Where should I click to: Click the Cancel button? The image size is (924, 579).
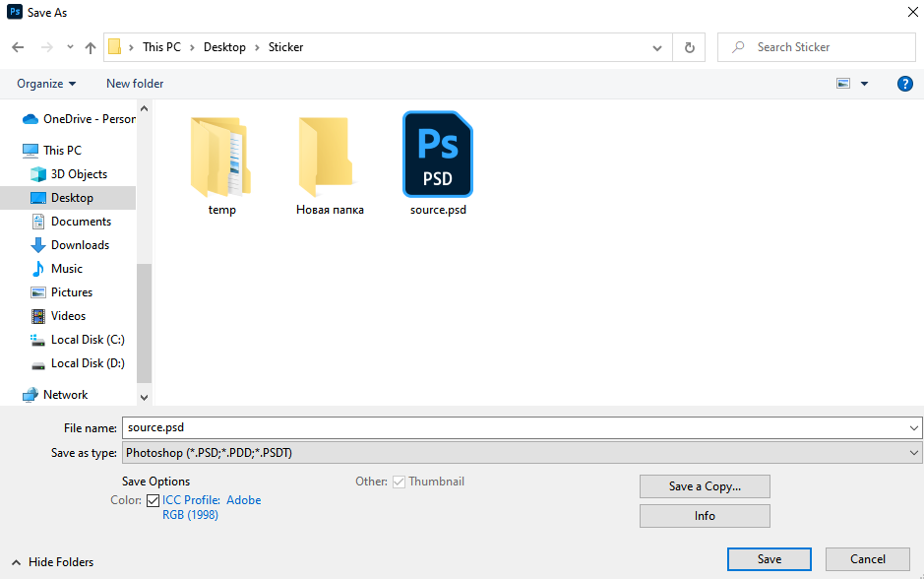(x=868, y=559)
